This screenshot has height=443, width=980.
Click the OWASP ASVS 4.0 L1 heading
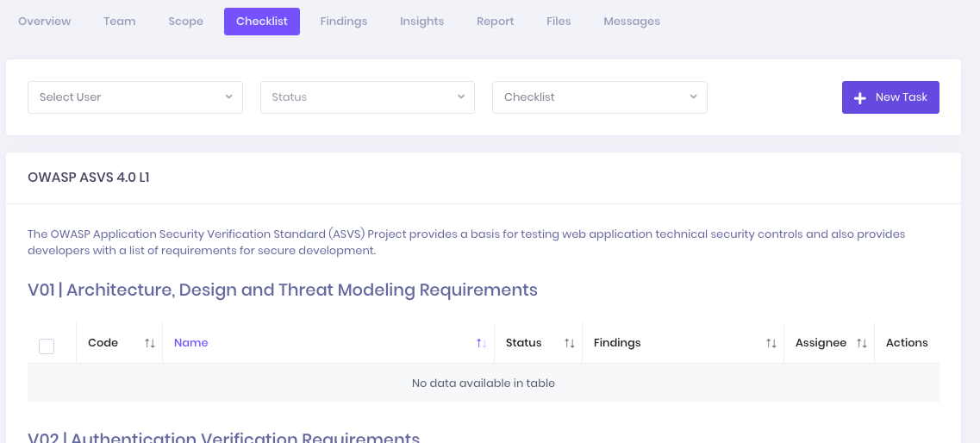pyautogui.click(x=88, y=178)
